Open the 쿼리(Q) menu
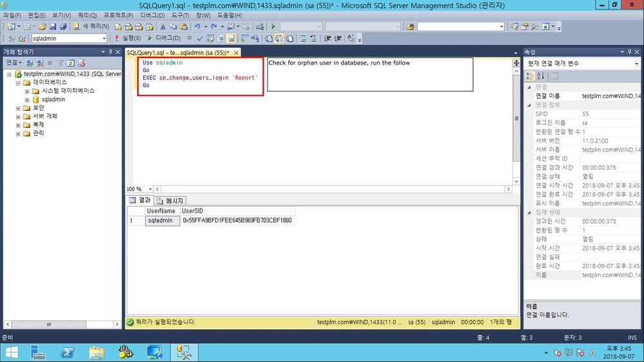The width and height of the screenshot is (644, 362). (x=87, y=15)
